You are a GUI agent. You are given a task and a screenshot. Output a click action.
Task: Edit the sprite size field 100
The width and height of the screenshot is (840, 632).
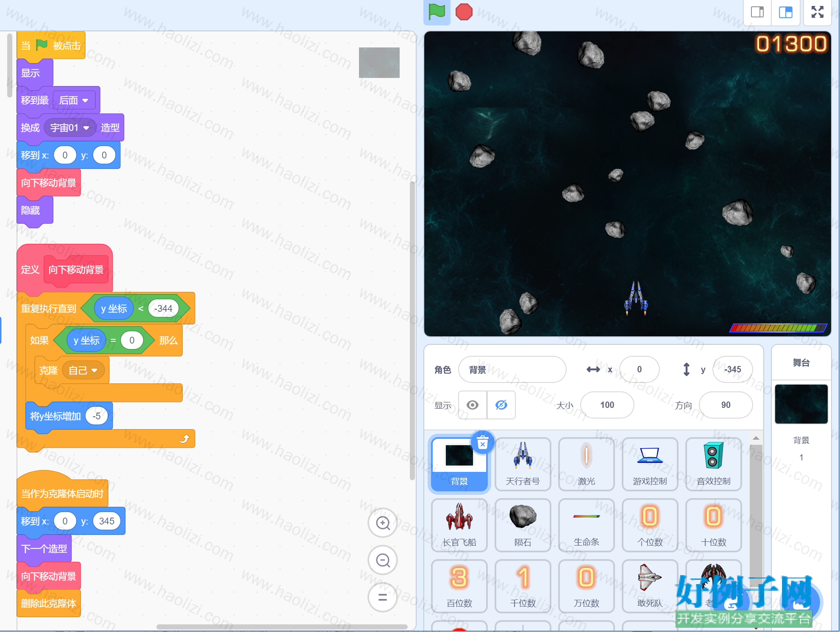coord(607,405)
